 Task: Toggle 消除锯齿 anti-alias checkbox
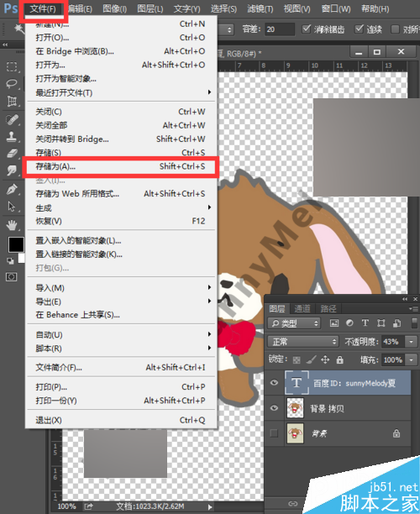click(307, 29)
